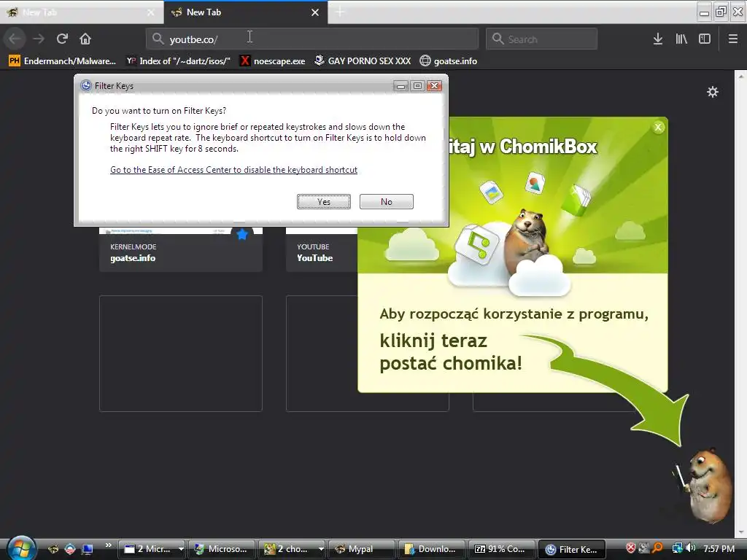Open the Library icon in toolbar
Viewport: 747px width, 560px height.
(681, 39)
